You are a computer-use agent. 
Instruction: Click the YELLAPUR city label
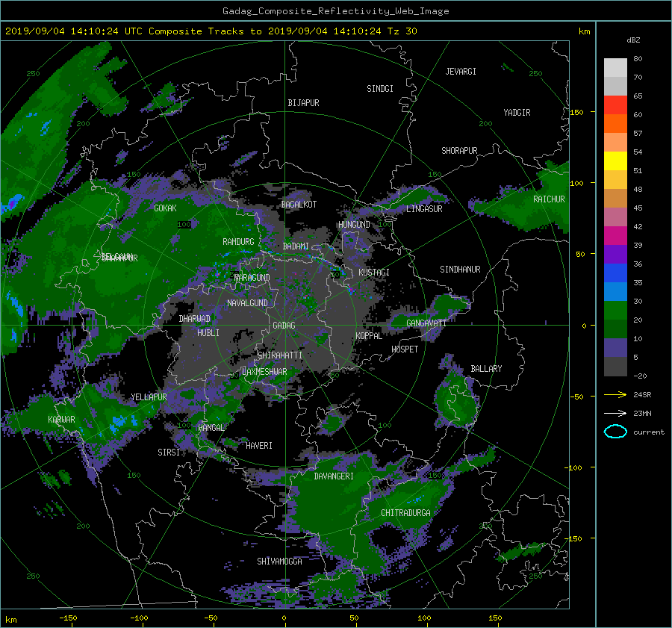coord(149,397)
